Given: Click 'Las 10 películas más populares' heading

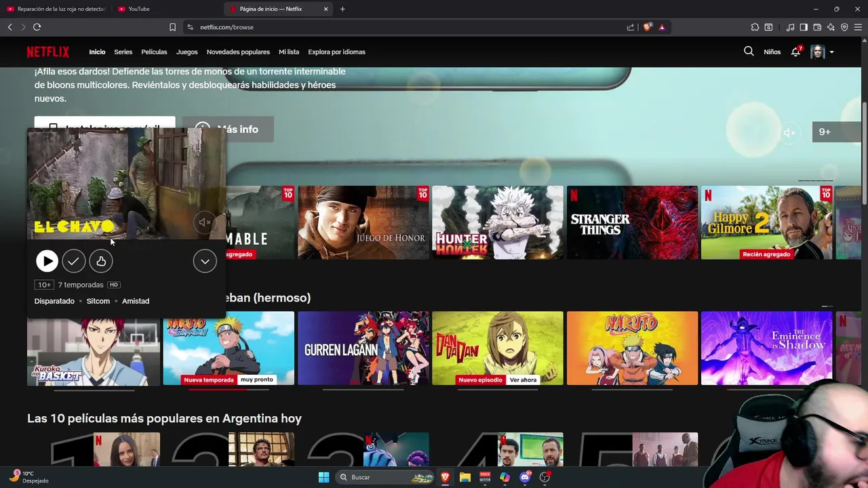Looking at the screenshot, I should tap(164, 418).
